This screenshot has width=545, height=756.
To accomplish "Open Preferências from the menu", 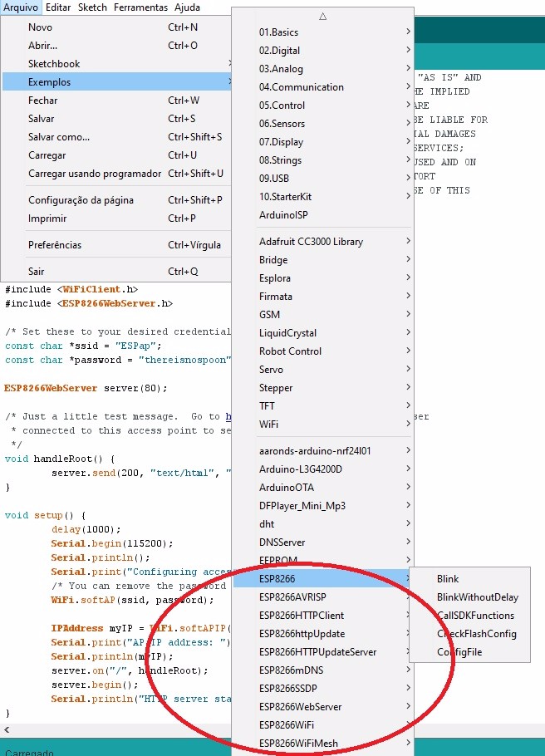I will pyautogui.click(x=116, y=245).
